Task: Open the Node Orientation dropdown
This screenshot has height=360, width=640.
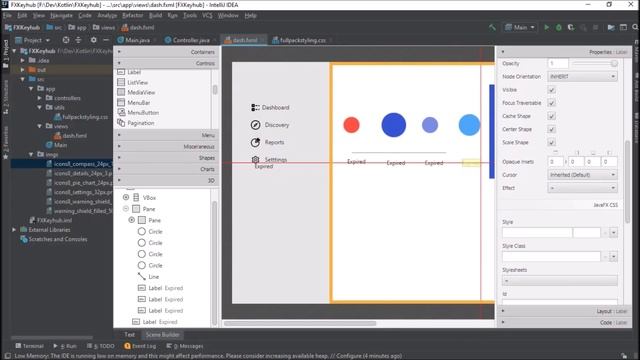Action: point(582,76)
